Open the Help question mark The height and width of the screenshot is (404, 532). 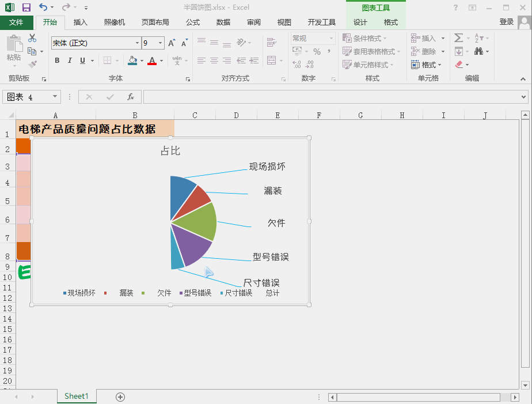coord(455,7)
